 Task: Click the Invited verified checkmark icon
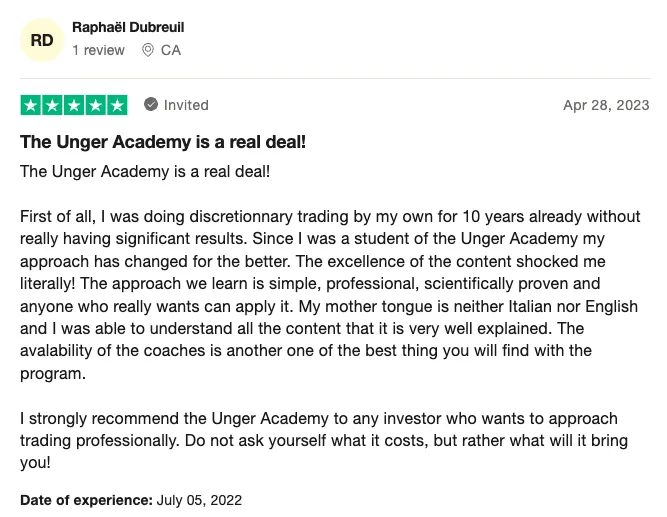coord(151,104)
